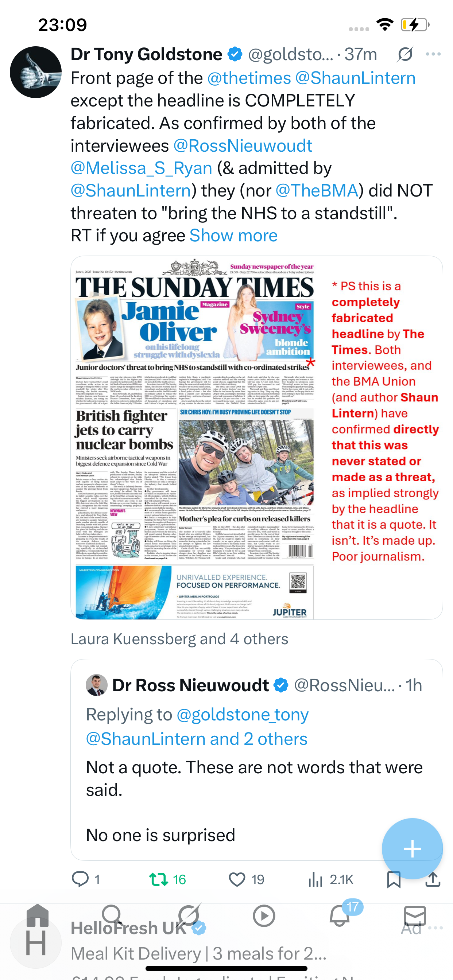Viewport: 453px width, 980px height.
Task: Open the share icon on tweet
Action: click(433, 879)
